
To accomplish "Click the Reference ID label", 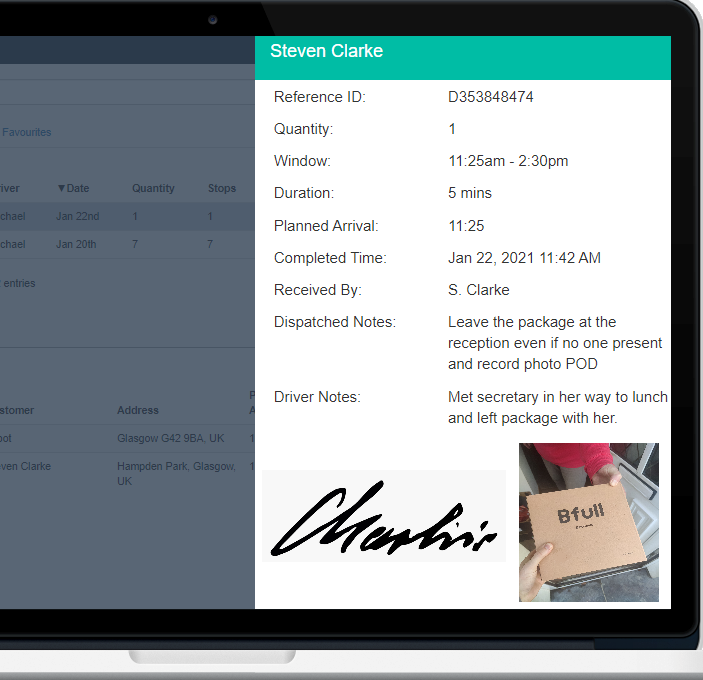I will click(x=320, y=97).
